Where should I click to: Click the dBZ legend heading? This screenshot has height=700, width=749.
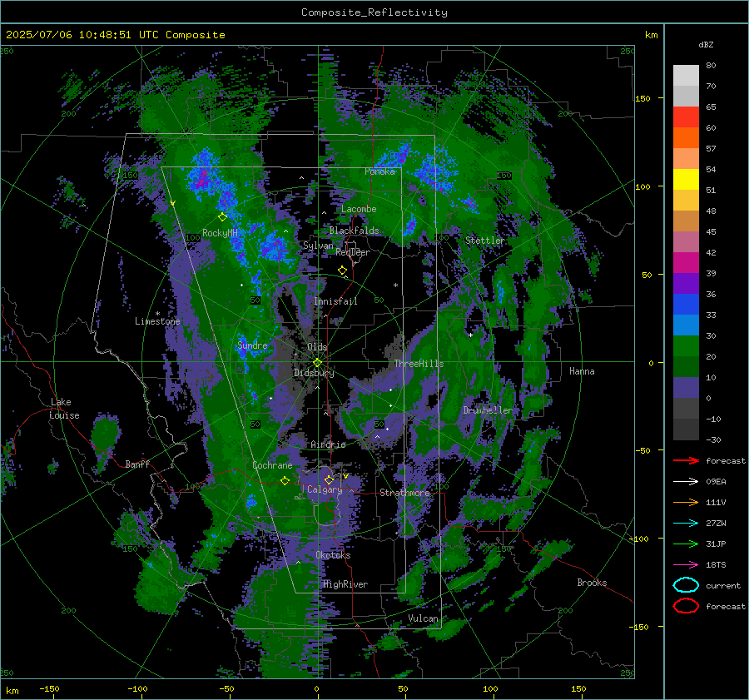(706, 44)
